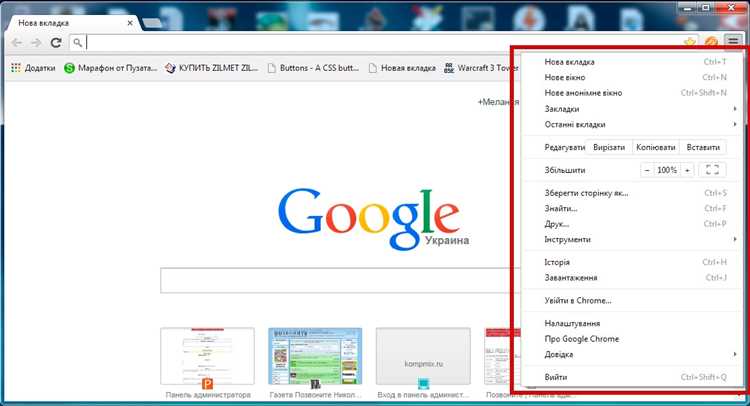Open the Марафон от Пузата bookmark
Image resolution: width=750 pixels, height=406 pixels.
(110, 68)
